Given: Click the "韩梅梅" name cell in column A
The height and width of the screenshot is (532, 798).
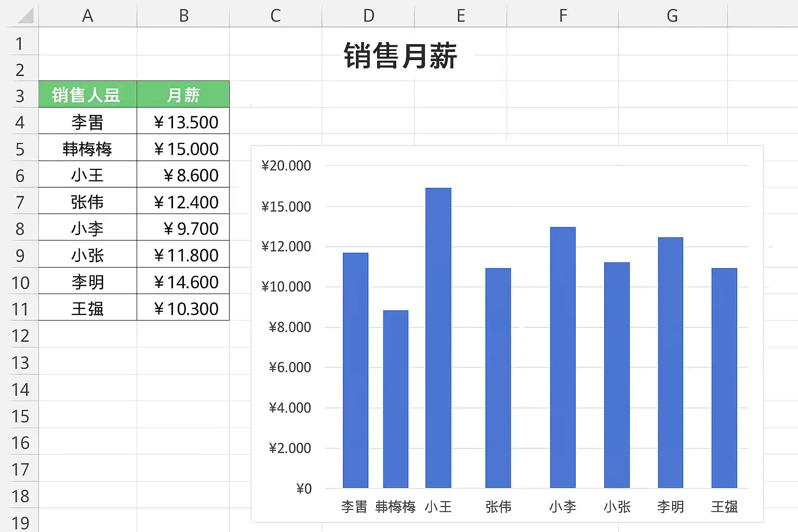Looking at the screenshot, I should tap(88, 149).
